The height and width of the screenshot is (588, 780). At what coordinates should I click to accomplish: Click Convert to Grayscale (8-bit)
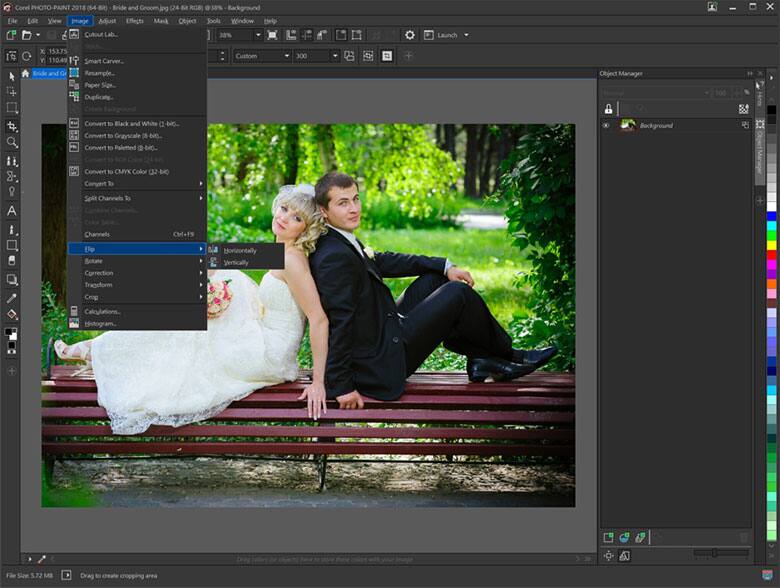pos(121,135)
